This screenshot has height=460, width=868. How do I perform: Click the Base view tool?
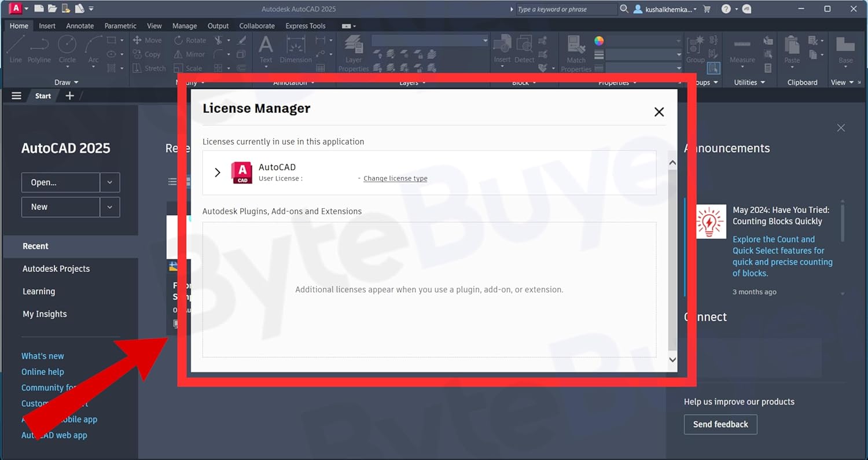click(x=845, y=50)
